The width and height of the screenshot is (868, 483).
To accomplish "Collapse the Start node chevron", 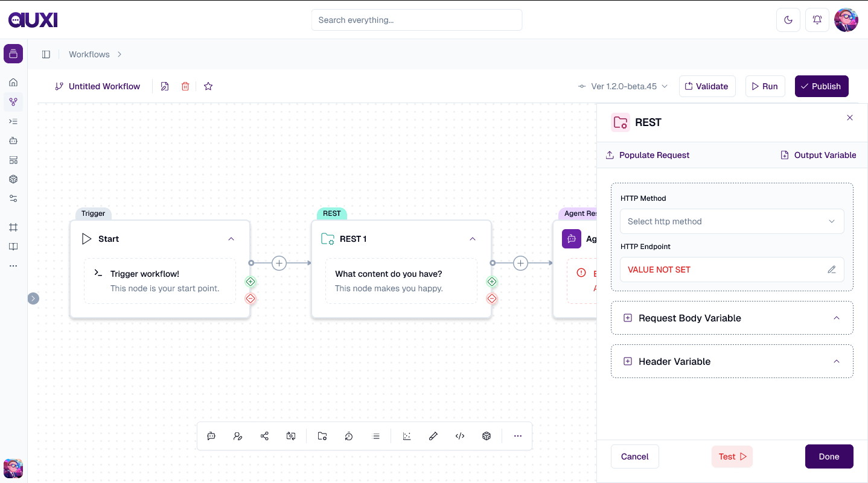I will pyautogui.click(x=231, y=239).
